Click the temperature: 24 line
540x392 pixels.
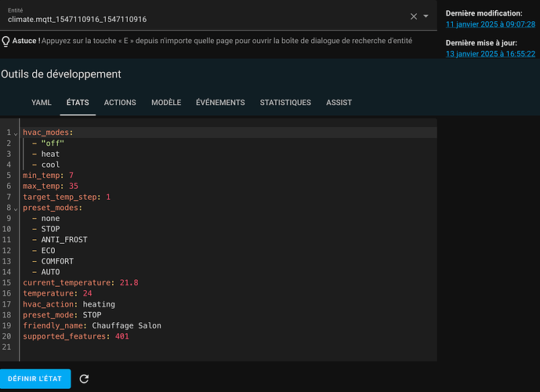click(57, 293)
